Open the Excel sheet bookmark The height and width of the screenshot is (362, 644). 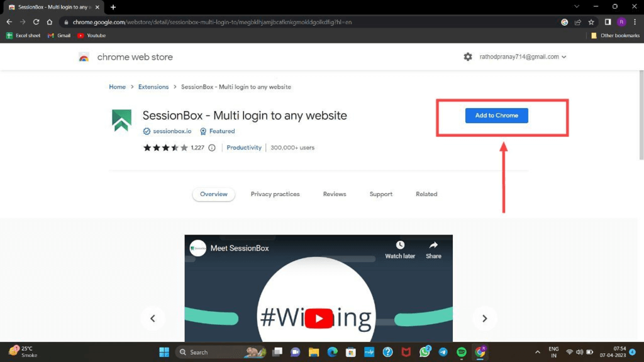pyautogui.click(x=23, y=36)
